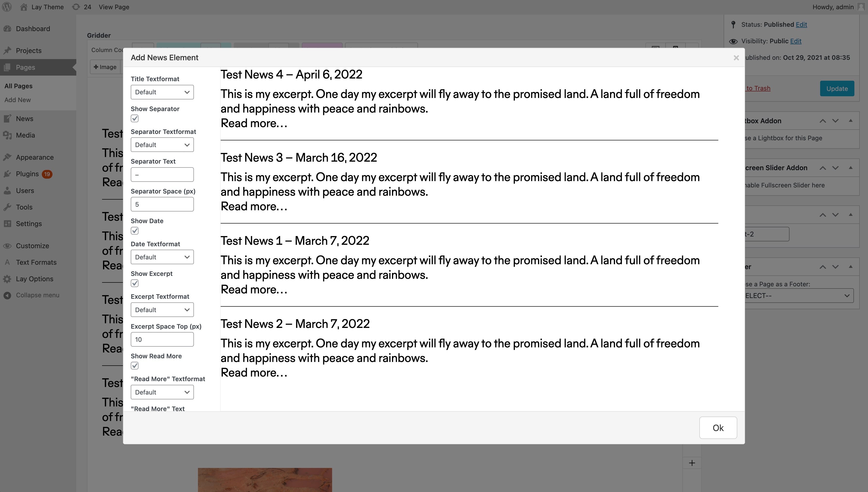
Task: Move Fullscreen Slider Addon panel down
Action: [835, 168]
